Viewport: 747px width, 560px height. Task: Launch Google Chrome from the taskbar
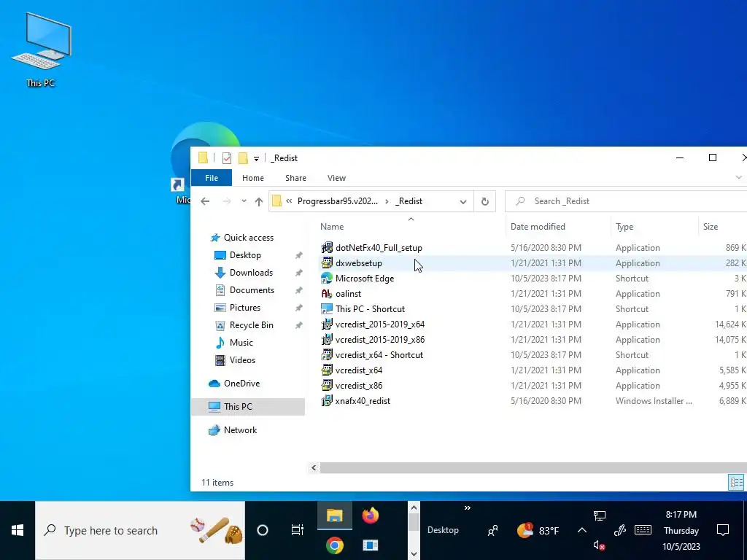click(334, 545)
